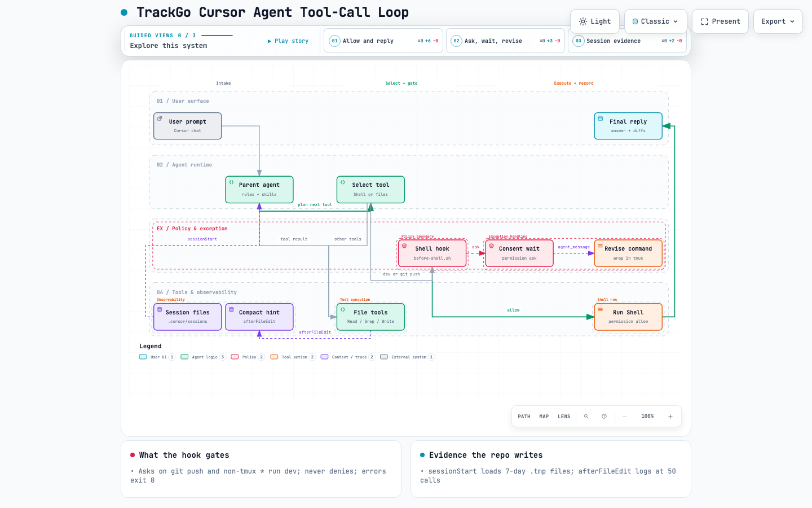Image resolution: width=812 pixels, height=508 pixels.
Task: Click the Run Shell lines icon
Action: (x=601, y=310)
